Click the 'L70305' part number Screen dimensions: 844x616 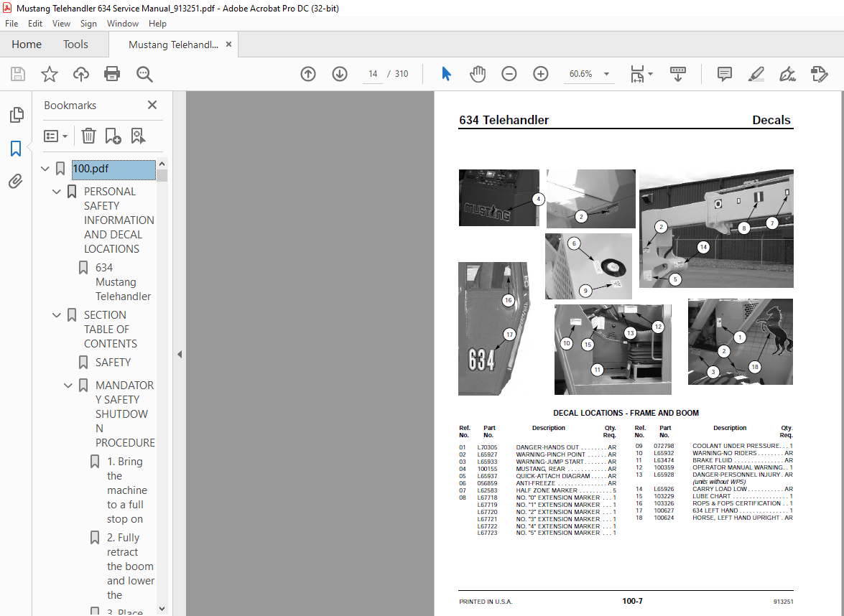487,447
